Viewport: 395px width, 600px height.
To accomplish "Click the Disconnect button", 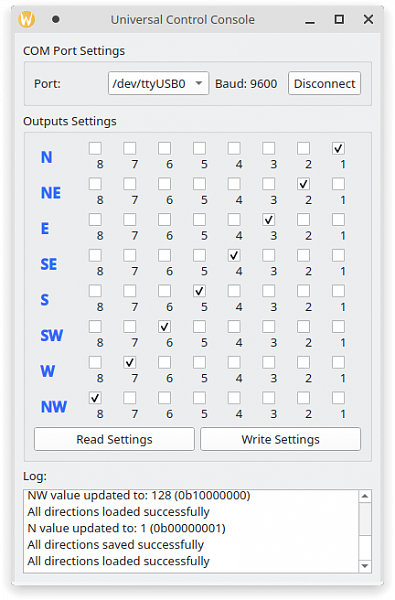I will tap(324, 83).
